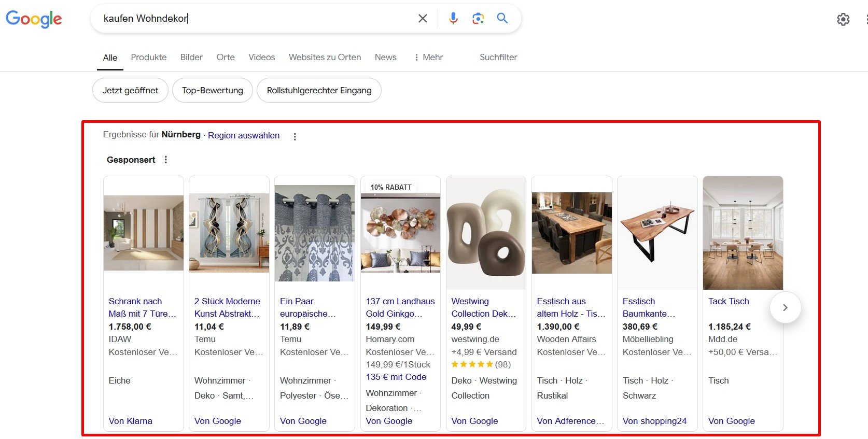Screen dimensions: 868x439
Task: Click the Von Klarna link
Action: (x=130, y=421)
